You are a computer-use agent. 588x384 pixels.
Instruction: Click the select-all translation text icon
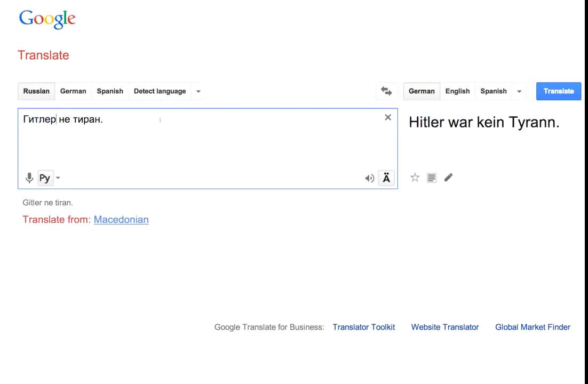coord(432,178)
